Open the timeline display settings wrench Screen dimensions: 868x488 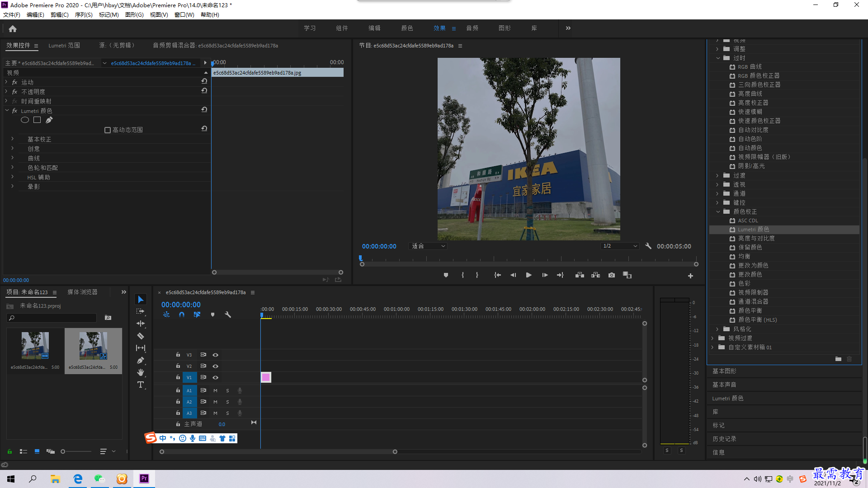pyautogui.click(x=228, y=314)
